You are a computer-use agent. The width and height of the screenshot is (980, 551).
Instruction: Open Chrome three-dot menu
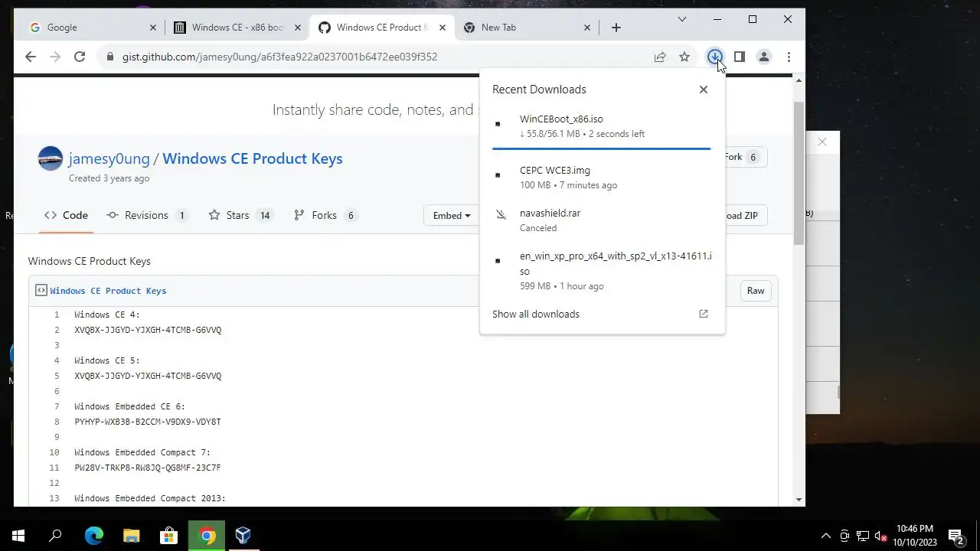[x=789, y=57]
